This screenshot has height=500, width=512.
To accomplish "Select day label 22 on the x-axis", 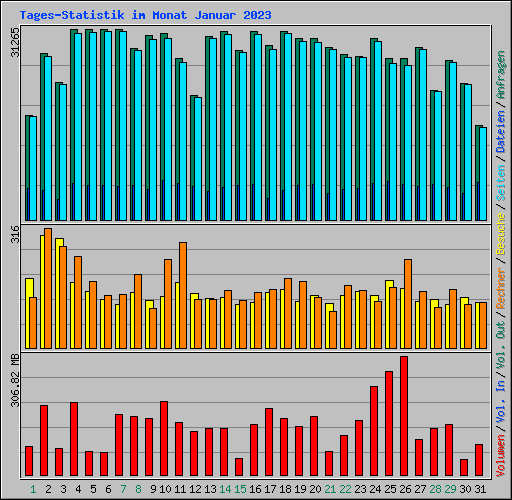I will click(345, 489).
